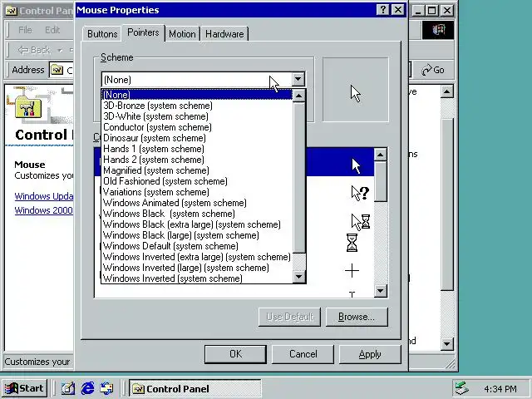Select the Help Select question-mark pointer
Viewport: 532px width, 399px height.
coord(360,194)
